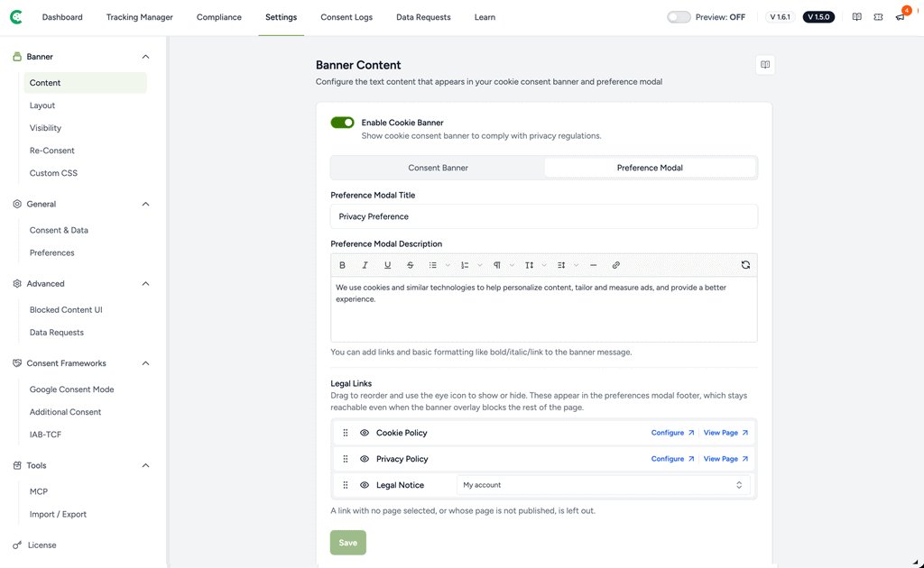The image size is (924, 568).
Task: Grab the Legal Notice drag handle
Action: pos(346,485)
